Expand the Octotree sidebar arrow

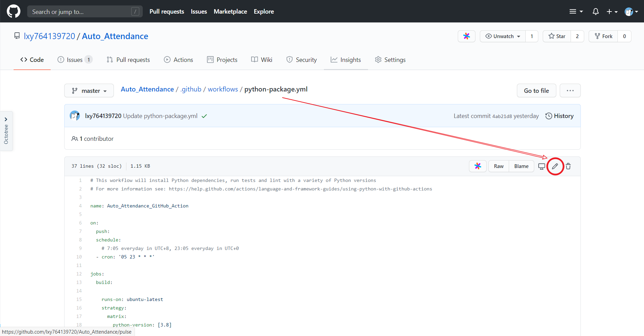coord(6,119)
